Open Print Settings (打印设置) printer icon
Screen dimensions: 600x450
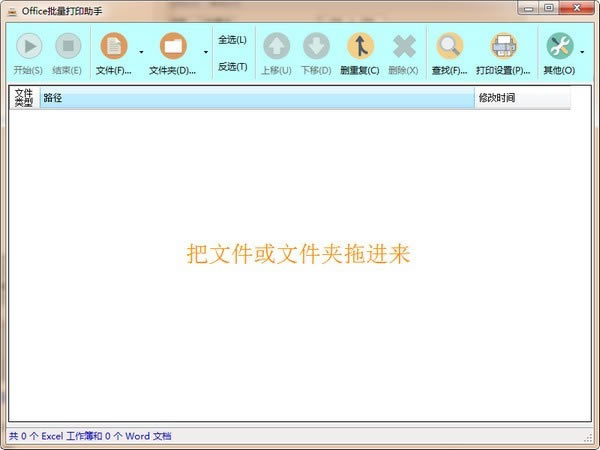tap(503, 46)
